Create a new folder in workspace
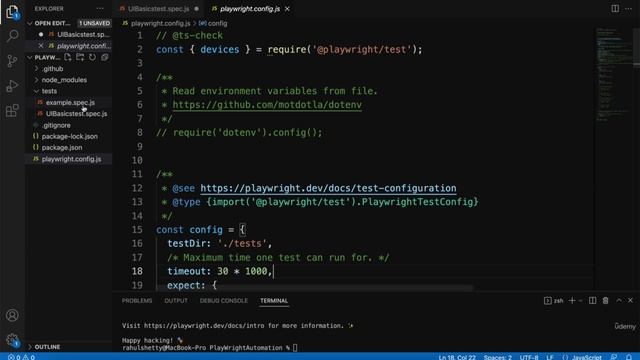Image resolution: width=640 pixels, height=360 pixels. [x=80, y=57]
